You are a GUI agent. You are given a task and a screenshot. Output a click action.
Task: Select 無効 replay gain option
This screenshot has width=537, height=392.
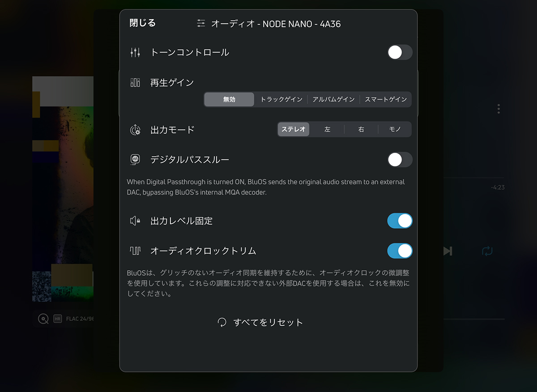[x=229, y=99]
